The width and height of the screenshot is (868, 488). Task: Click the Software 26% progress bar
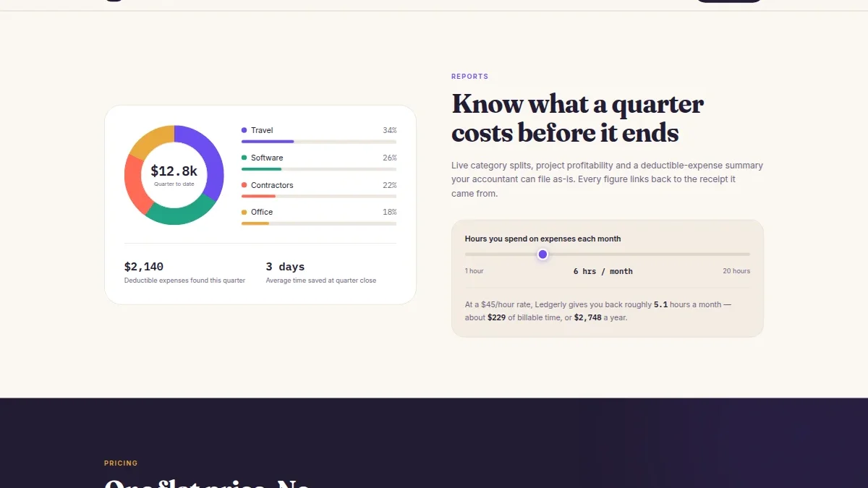click(x=319, y=169)
